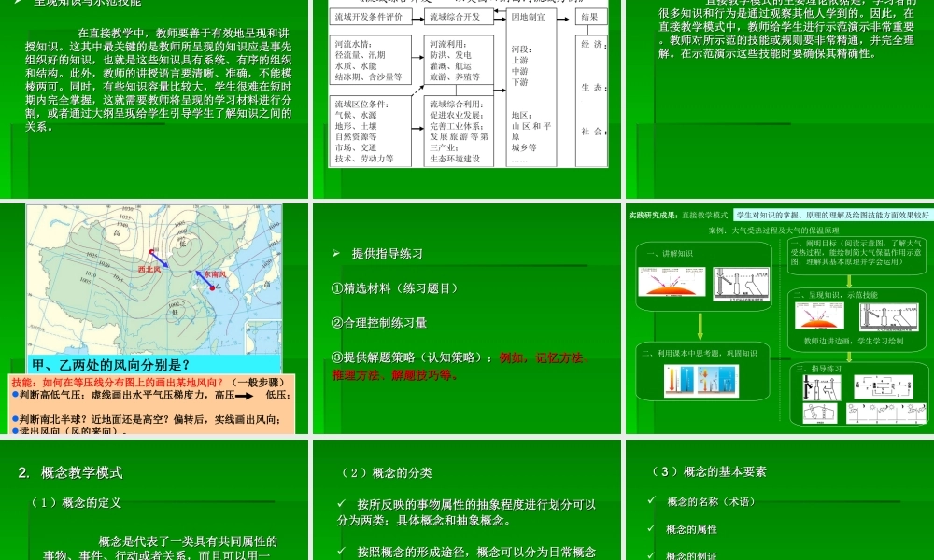Click the 流域开发条件评价 box in flowchart
This screenshot has width=934, height=560.
(370, 17)
